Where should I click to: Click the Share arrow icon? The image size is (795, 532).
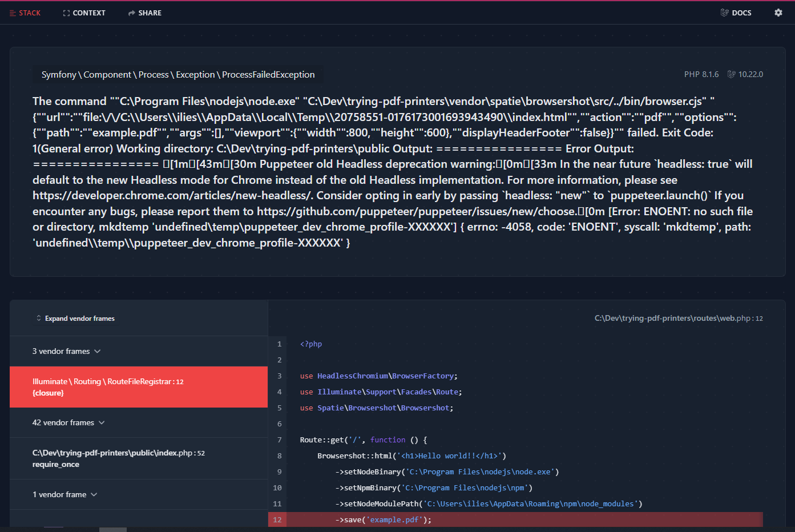[130, 12]
